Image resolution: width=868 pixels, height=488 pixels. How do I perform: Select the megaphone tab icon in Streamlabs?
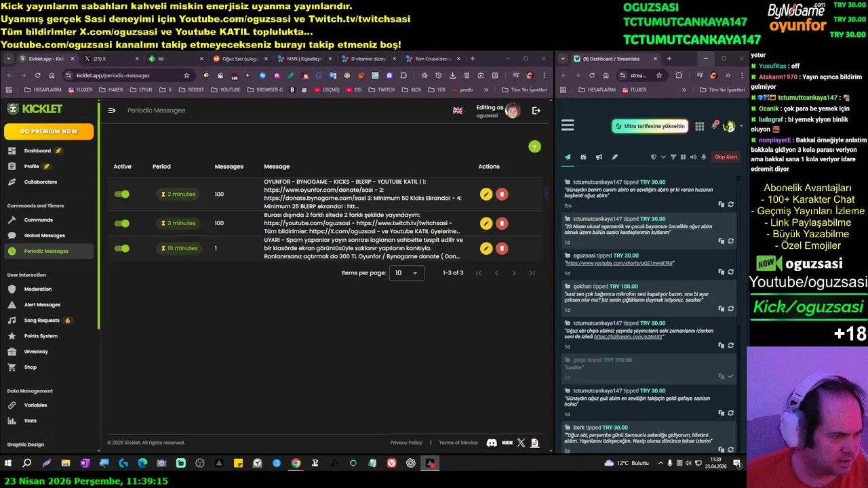599,157
